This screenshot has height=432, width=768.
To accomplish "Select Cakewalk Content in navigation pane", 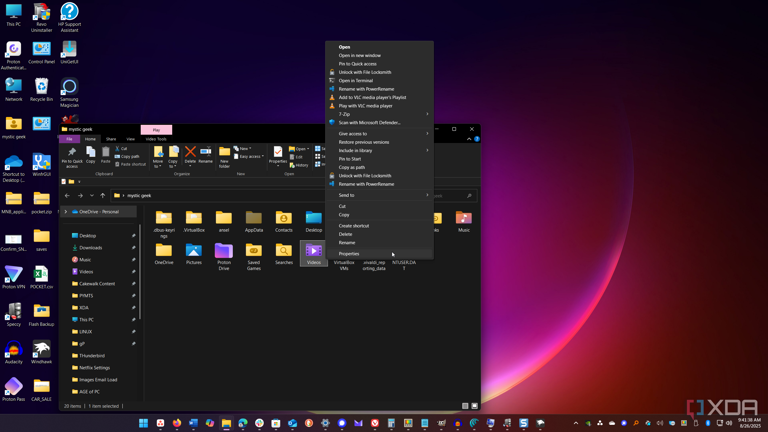I will 97,284.
